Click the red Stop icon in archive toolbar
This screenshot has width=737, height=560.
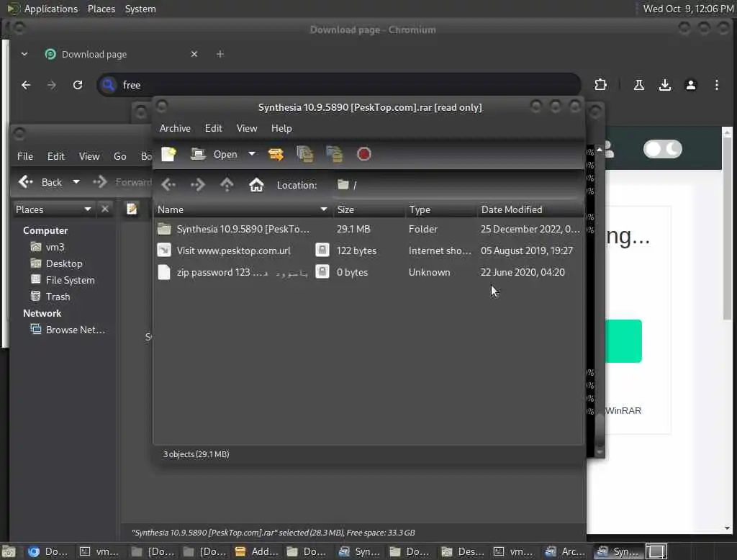pos(363,154)
